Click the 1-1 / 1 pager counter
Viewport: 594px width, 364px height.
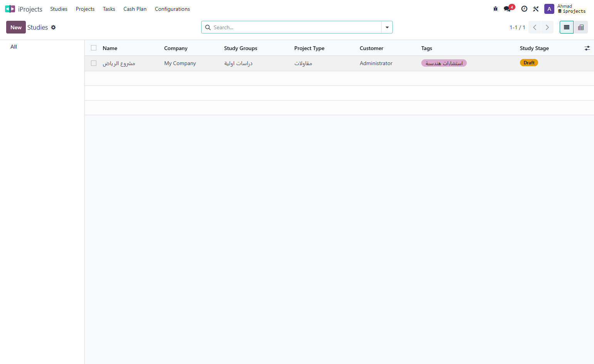tap(517, 27)
